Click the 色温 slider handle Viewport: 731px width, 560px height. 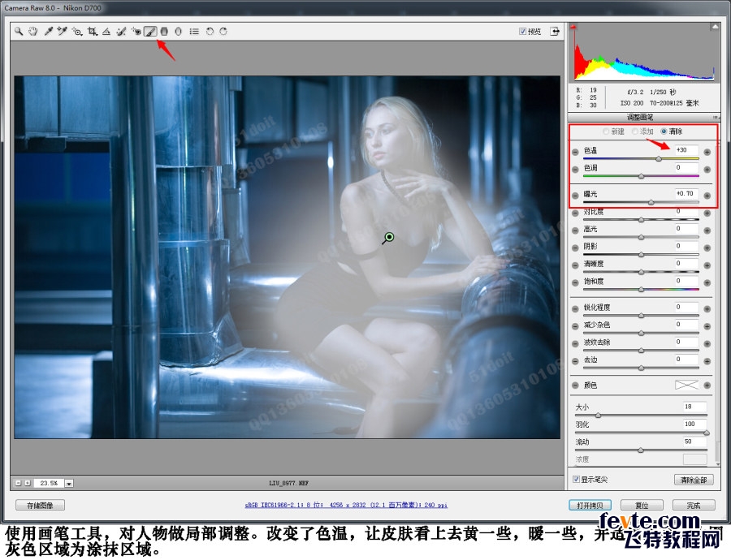click(x=658, y=158)
